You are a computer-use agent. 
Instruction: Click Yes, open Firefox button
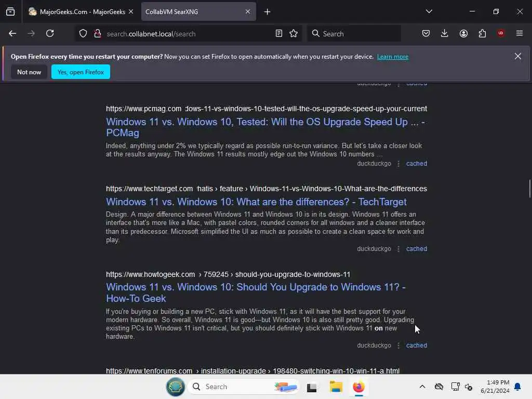(x=81, y=72)
